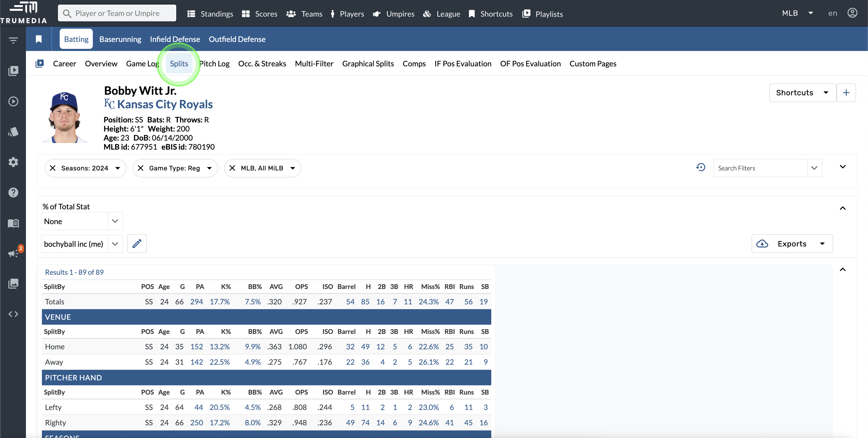868x438 pixels.
Task: Remove the Game Type: Reg filter
Action: point(140,168)
